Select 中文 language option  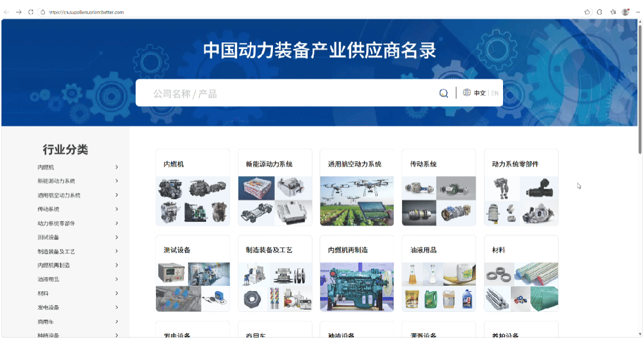(x=480, y=93)
